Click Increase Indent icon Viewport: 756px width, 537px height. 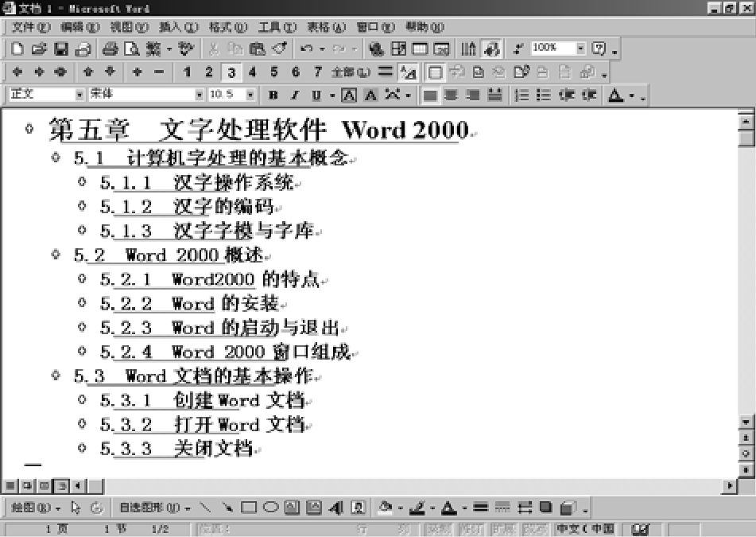tap(589, 95)
